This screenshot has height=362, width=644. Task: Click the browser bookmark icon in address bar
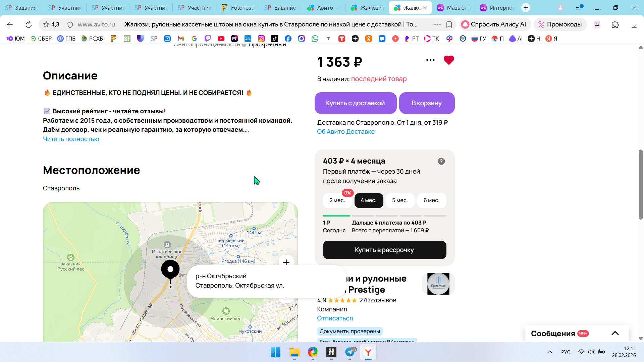coord(449,24)
